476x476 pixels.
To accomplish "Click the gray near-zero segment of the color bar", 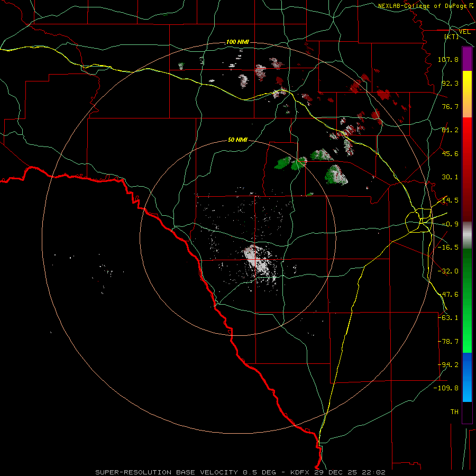I will click(467, 235).
